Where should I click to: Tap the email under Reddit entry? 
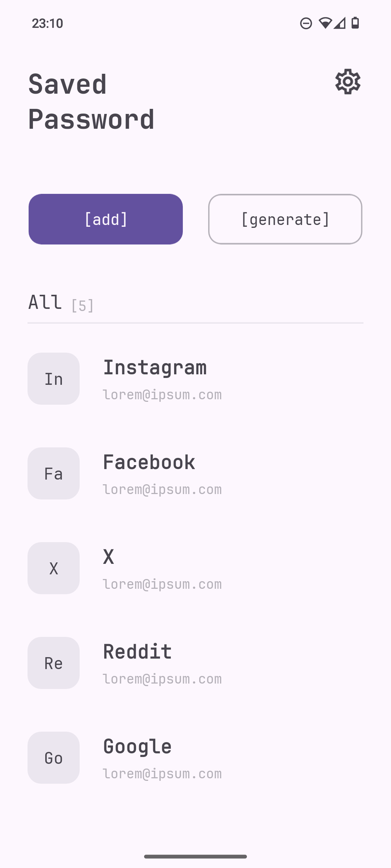[162, 679]
